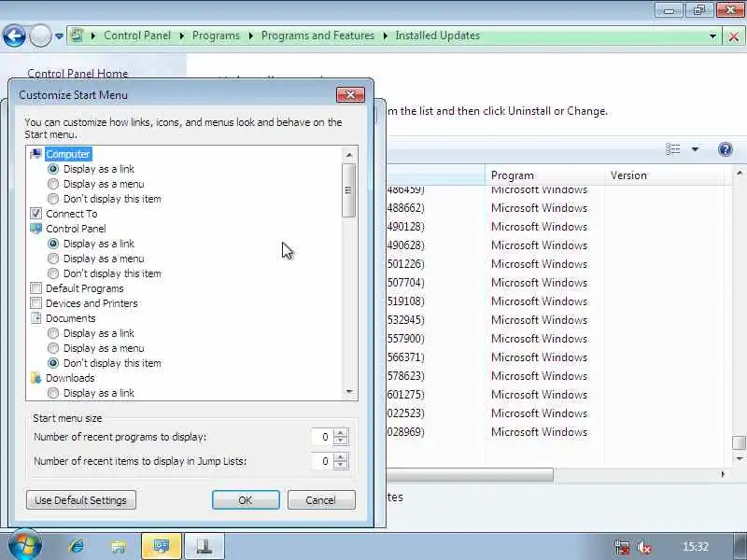Click the Forward navigation arrow

tap(40, 35)
